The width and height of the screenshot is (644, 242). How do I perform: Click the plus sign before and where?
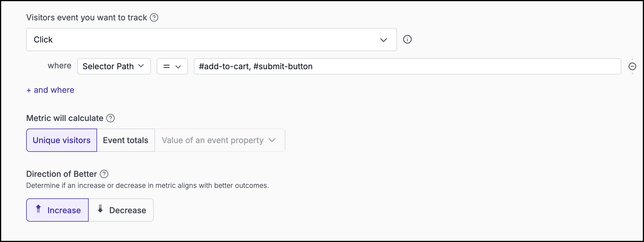point(29,90)
